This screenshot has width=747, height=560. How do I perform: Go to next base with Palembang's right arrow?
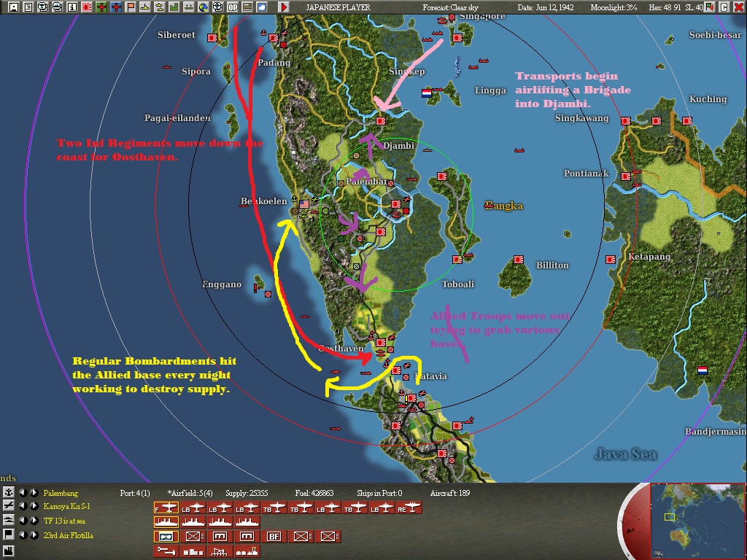34,492
